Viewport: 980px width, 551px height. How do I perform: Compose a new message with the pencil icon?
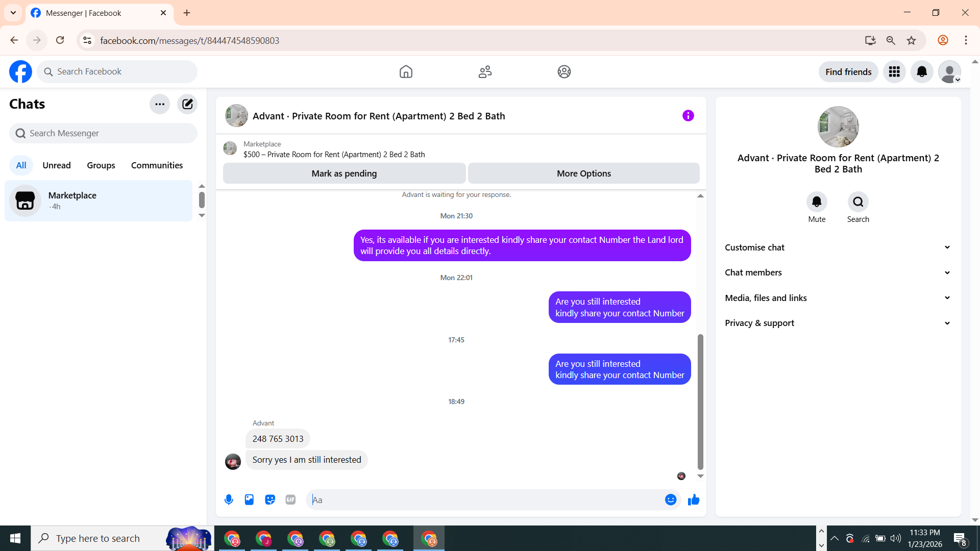187,104
